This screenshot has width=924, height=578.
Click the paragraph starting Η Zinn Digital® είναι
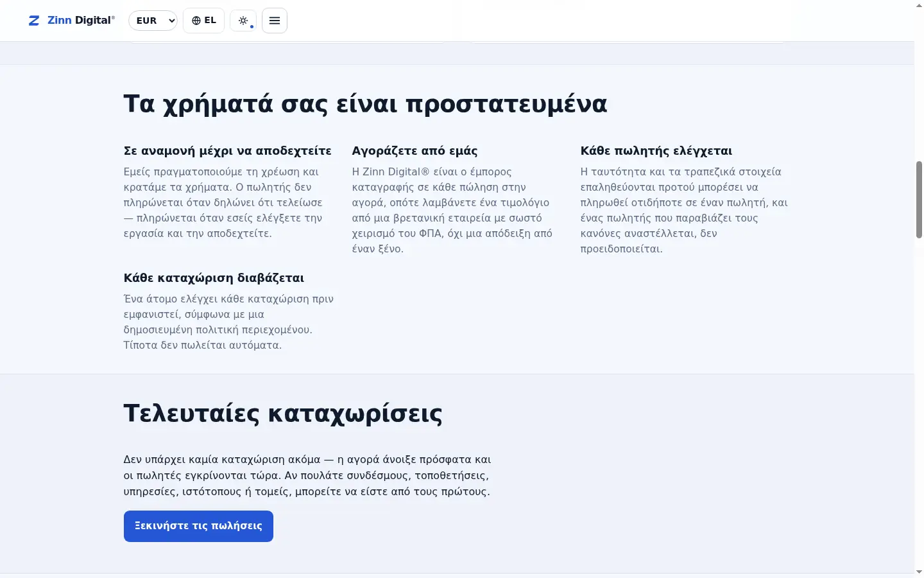click(x=452, y=211)
